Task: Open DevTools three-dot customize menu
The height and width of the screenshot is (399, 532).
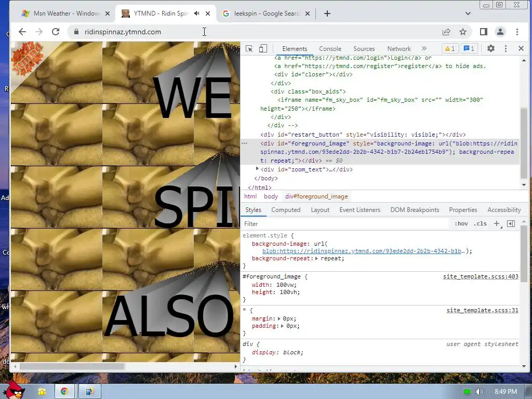Action: [x=506, y=48]
